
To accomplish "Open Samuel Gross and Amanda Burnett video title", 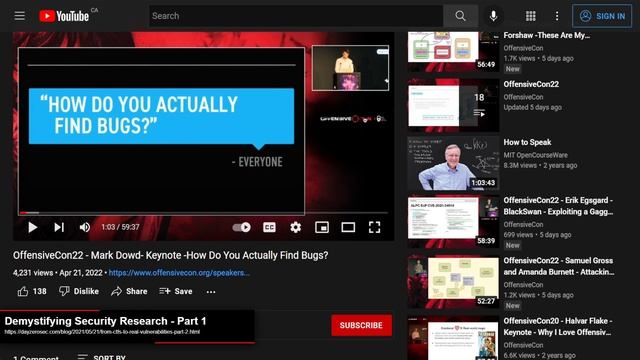I will [x=558, y=266].
